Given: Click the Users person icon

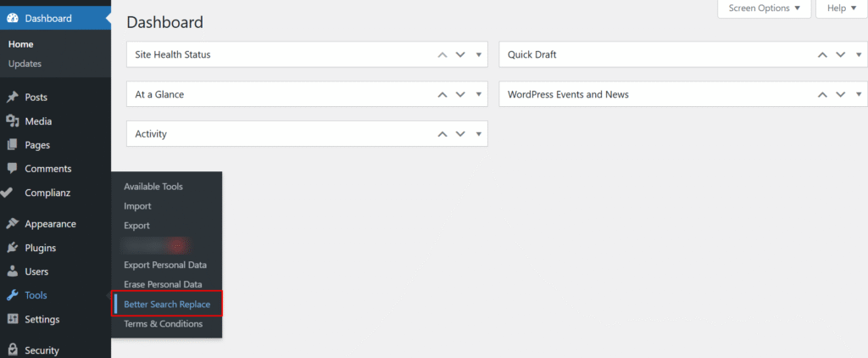Looking at the screenshot, I should pos(12,271).
